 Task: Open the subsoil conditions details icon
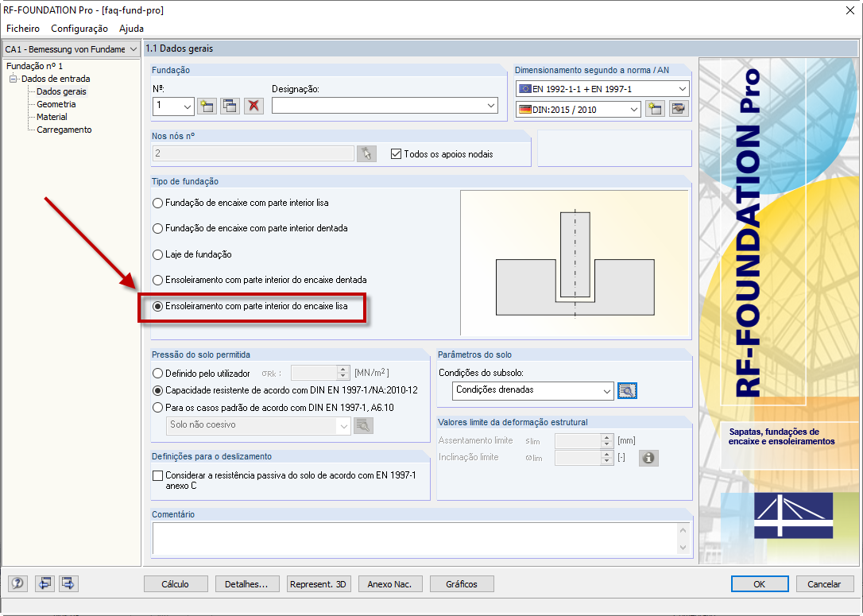[x=628, y=391]
